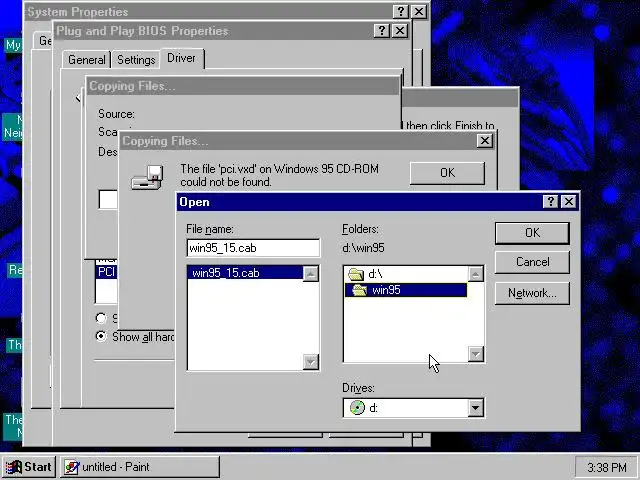640x480 pixels.
Task: Select the unselected radio button above Show all
Action: click(x=101, y=318)
